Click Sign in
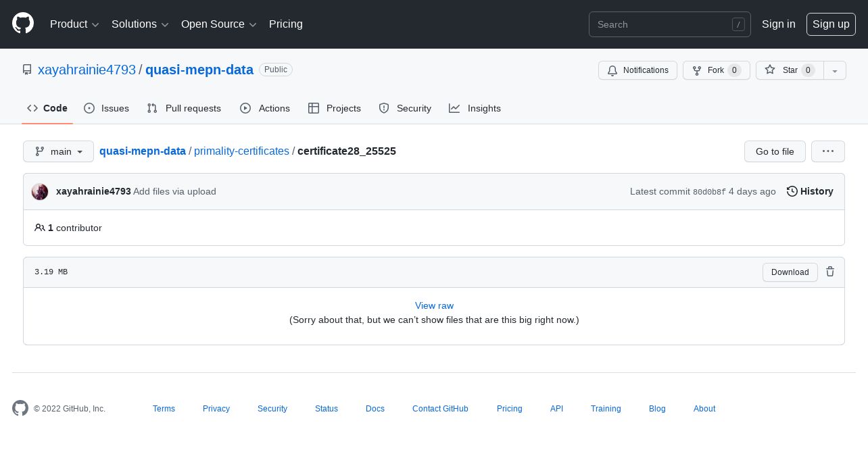 click(778, 24)
